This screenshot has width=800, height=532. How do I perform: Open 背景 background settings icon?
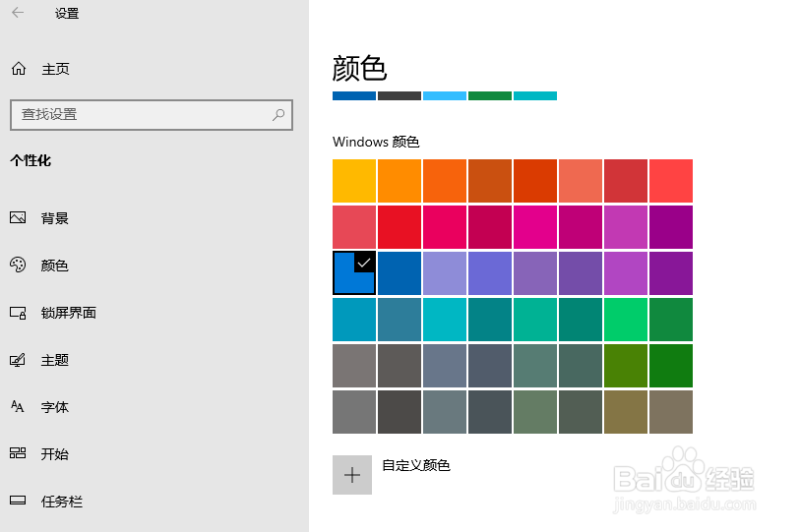point(18,218)
